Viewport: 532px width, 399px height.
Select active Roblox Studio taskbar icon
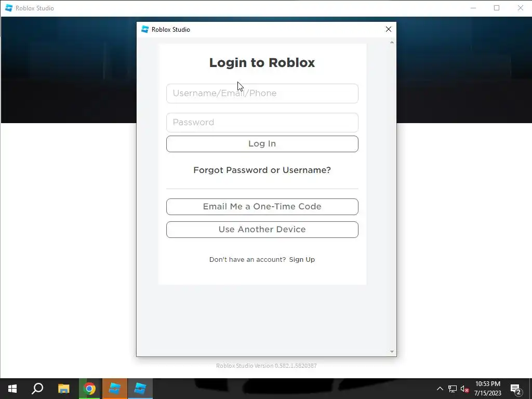[x=140, y=389]
